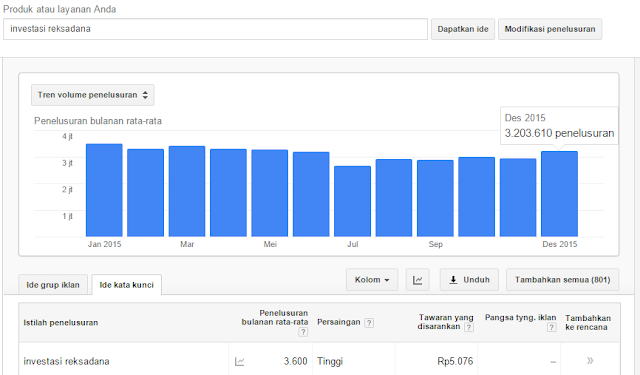
Task: Click the Jan 2015 bar in chart
Action: click(104, 190)
